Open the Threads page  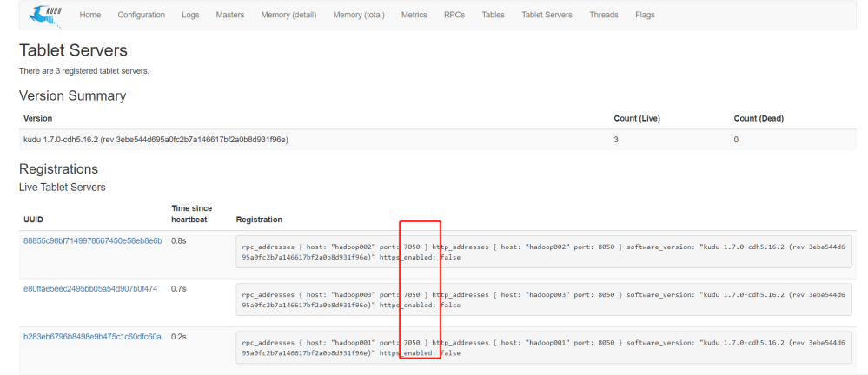point(603,15)
